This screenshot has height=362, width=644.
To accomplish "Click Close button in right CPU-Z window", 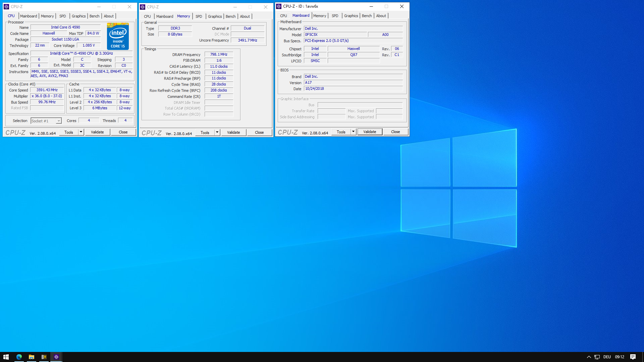I will click(x=395, y=132).
